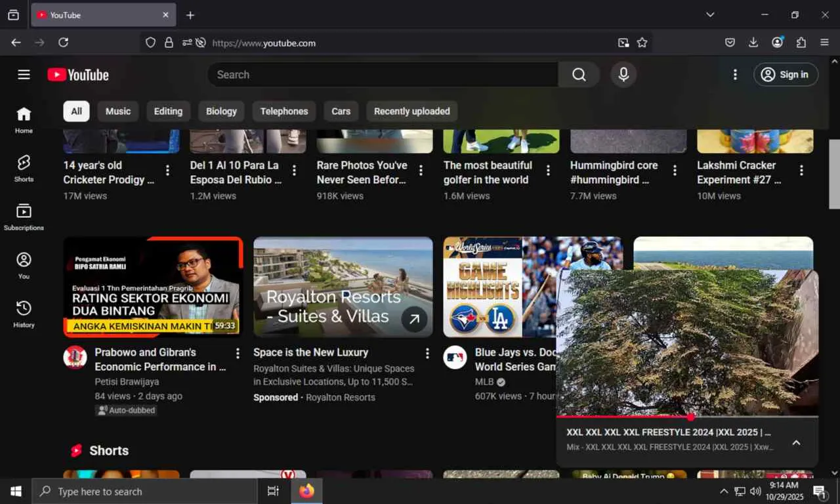This screenshot has height=504, width=840.
Task: Close the YouTube browser tab
Action: click(x=165, y=15)
